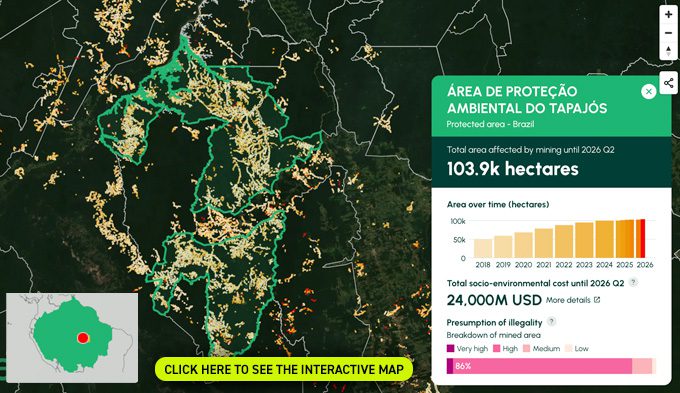
Task: Click Total area affected by mining label
Action: click(x=530, y=150)
